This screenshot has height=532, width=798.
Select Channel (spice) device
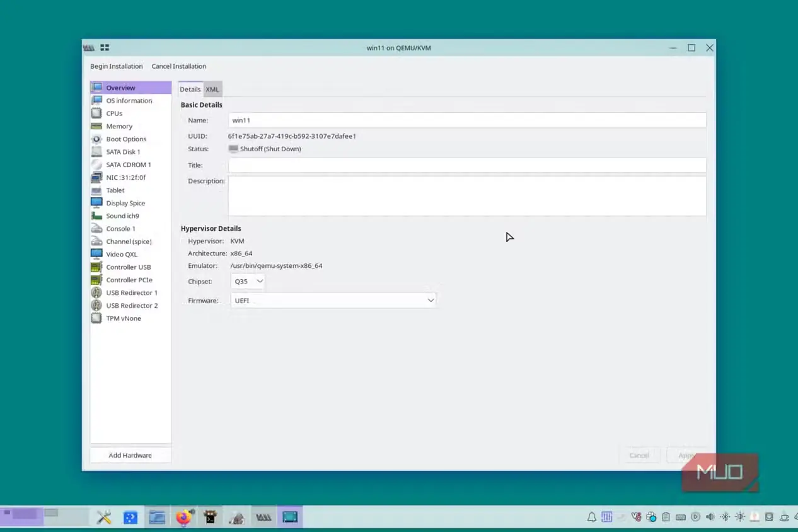click(130, 241)
